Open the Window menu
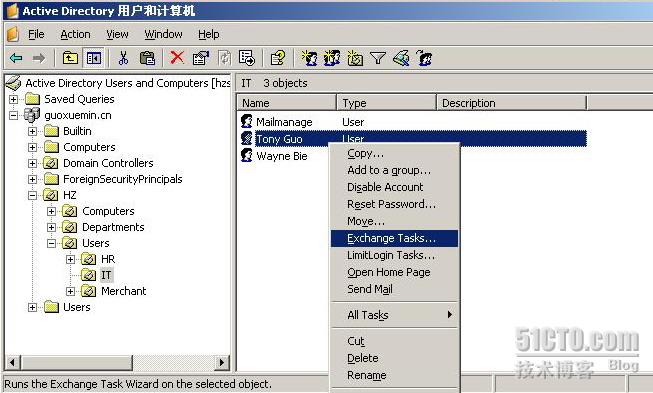Image resolution: width=653 pixels, height=393 pixels. point(163,34)
